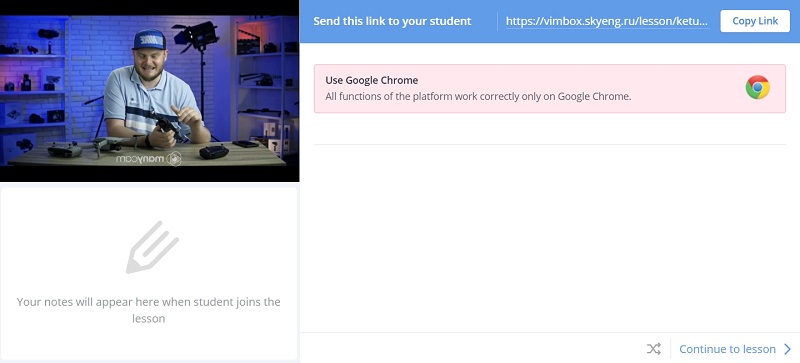Click the Copy Link button
The image size is (800, 363).
755,21
